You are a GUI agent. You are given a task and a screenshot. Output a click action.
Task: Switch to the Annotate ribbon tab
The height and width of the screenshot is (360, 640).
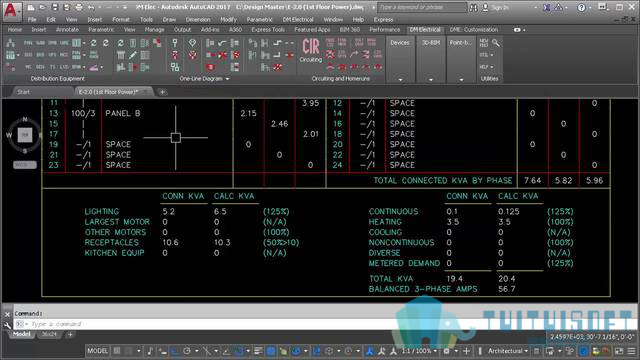pyautogui.click(x=67, y=30)
